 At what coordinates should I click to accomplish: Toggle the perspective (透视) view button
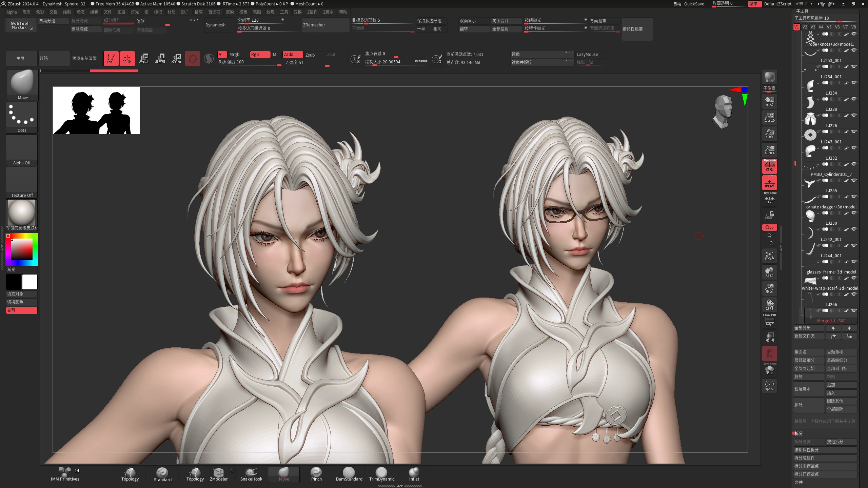click(769, 166)
